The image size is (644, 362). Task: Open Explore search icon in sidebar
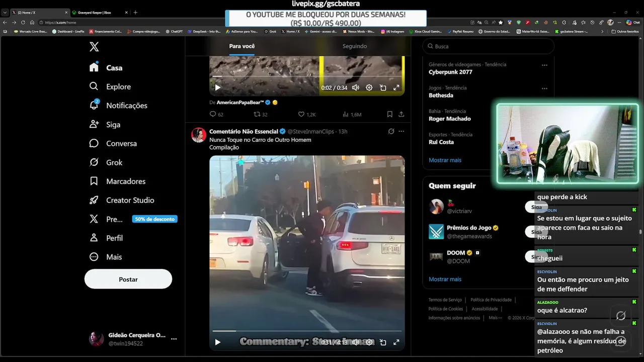(x=94, y=86)
